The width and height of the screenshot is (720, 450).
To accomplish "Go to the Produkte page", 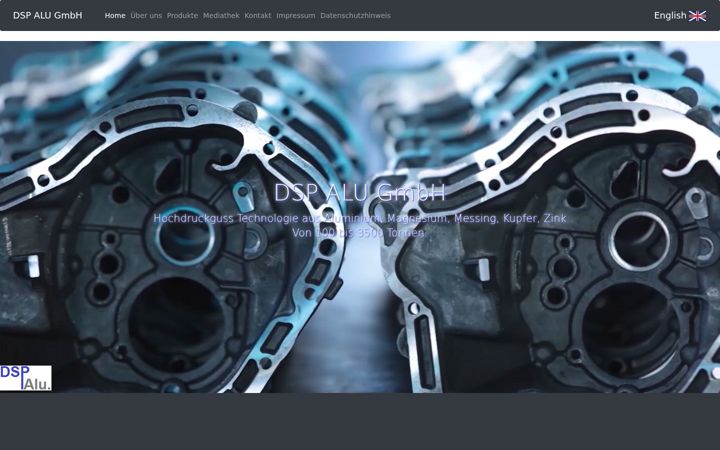I will coord(182,16).
